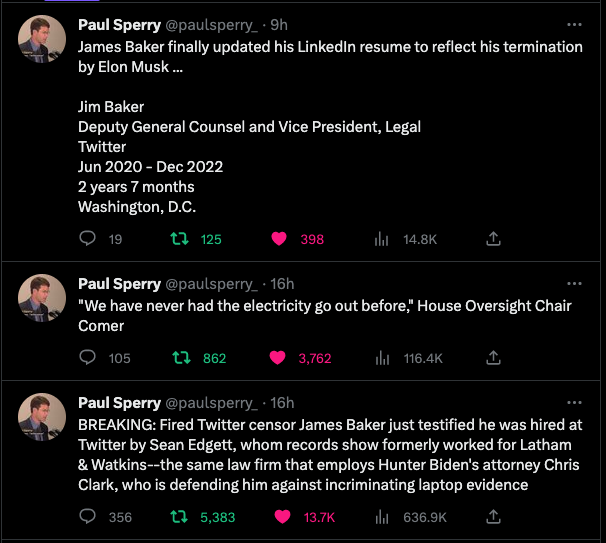606x543 pixels.
Task: Click Paul Sperry's avatar on the Comer tweet
Action: [44, 295]
